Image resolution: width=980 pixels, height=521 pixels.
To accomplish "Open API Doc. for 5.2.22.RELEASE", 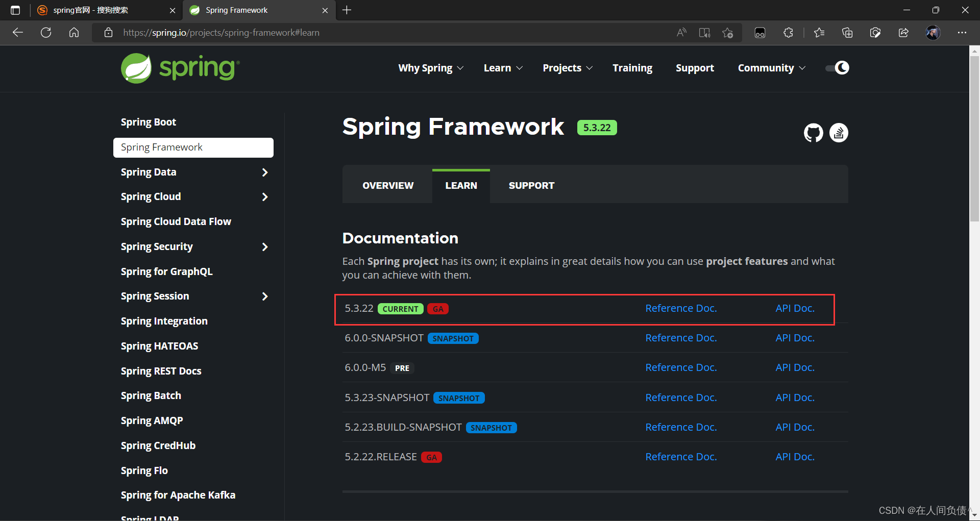I will (795, 457).
